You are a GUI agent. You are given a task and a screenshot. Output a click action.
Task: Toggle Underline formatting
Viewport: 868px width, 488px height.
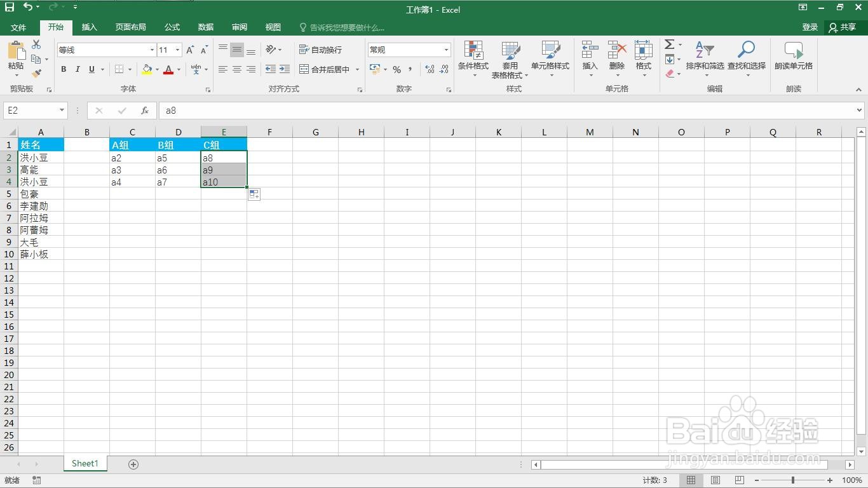coord(92,69)
